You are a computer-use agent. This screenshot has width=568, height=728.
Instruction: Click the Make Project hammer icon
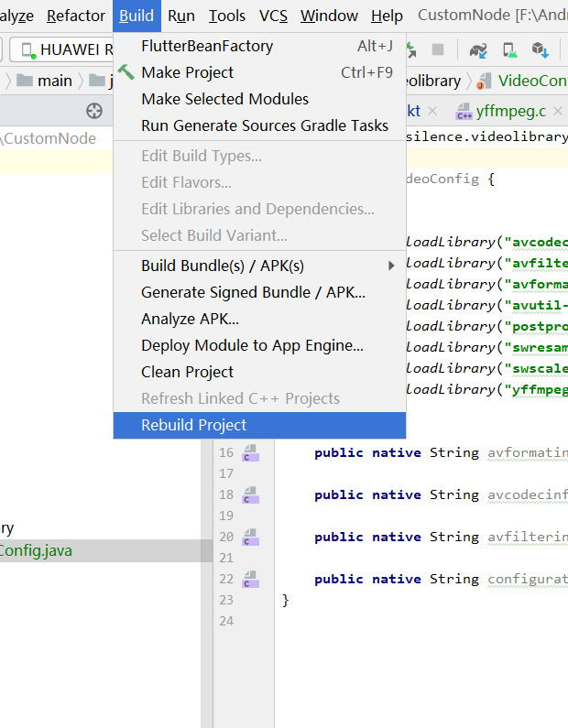tap(126, 72)
